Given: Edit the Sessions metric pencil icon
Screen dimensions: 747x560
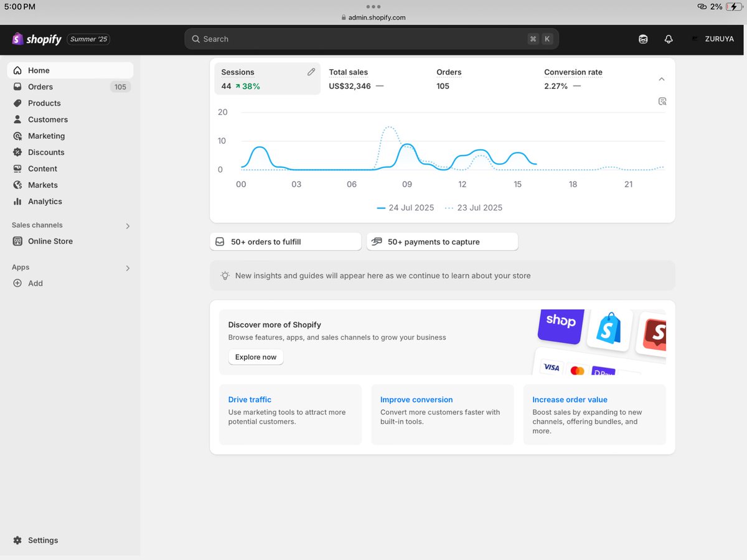Looking at the screenshot, I should 311,72.
